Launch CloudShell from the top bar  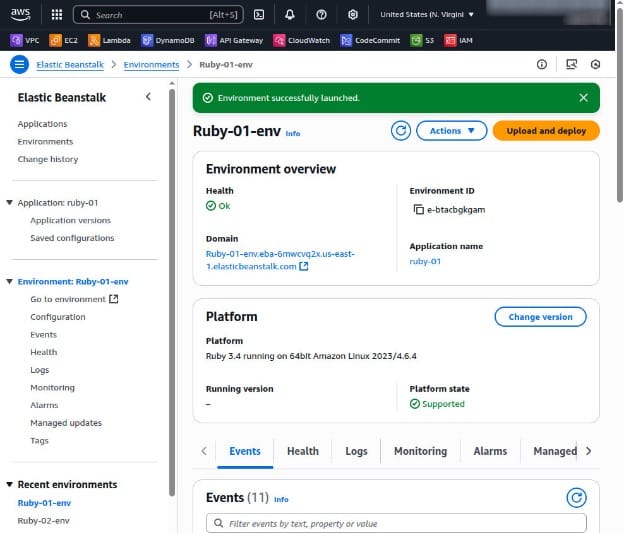click(x=259, y=15)
